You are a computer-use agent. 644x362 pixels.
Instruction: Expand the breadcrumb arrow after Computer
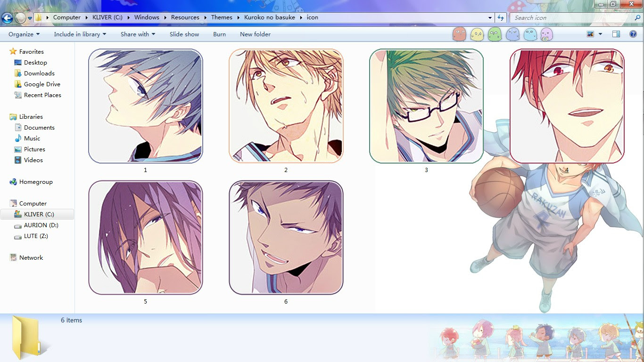pos(87,17)
